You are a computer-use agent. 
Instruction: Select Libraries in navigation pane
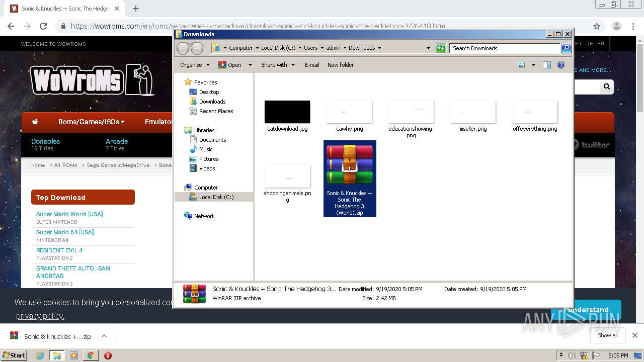click(200, 130)
